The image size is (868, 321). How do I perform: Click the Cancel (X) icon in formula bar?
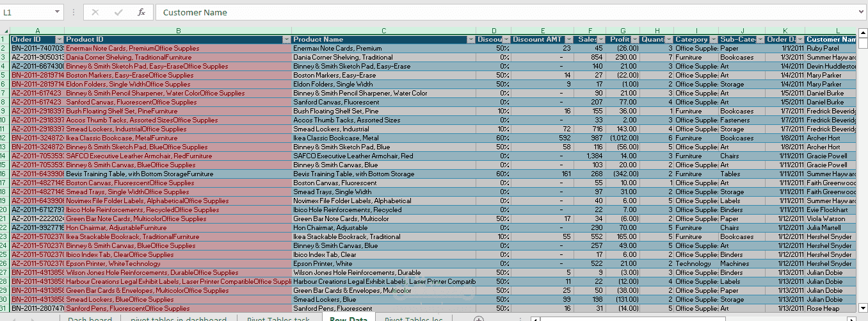point(95,12)
